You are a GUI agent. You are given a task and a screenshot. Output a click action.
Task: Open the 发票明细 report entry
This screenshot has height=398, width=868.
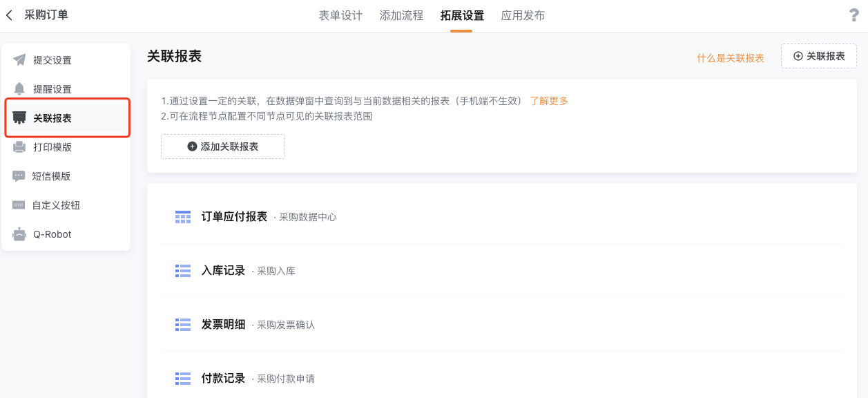[500, 324]
